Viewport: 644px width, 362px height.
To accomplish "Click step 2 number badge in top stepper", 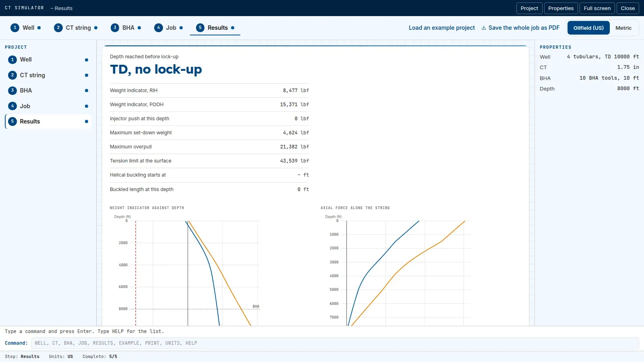I will (58, 28).
